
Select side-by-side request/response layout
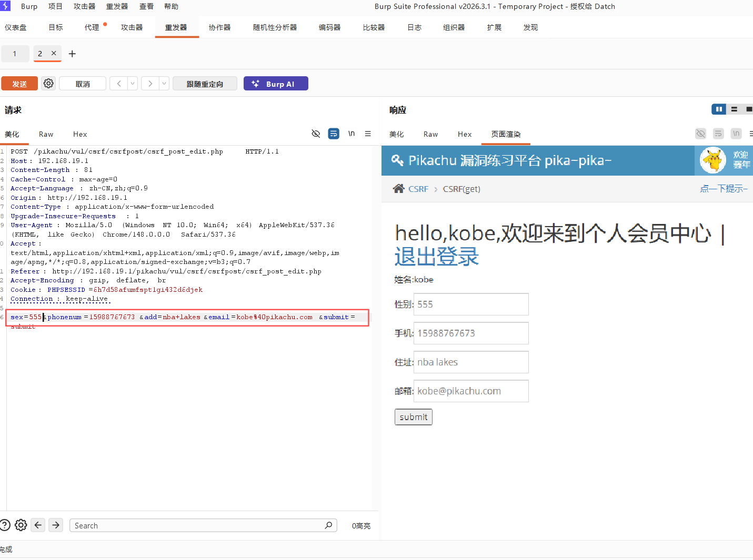click(719, 109)
